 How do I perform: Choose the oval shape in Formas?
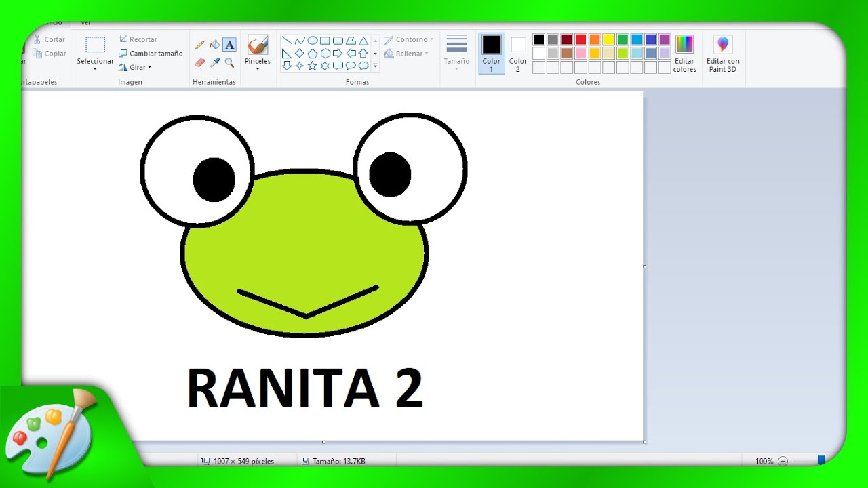pos(312,41)
